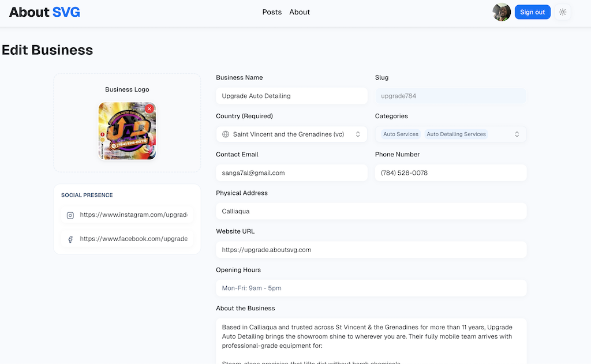
Task: Click the Instagram icon in Social Presence
Action: (x=70, y=215)
